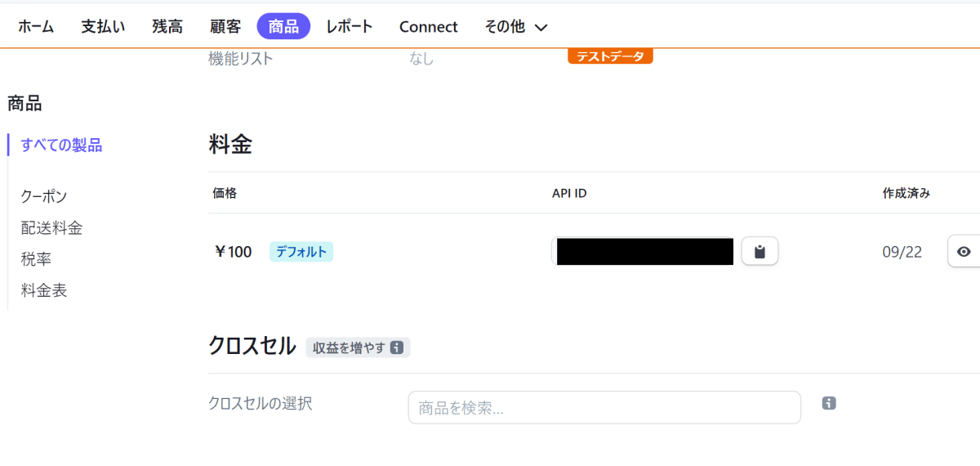Click the 機能リスト label
Viewport: 980px width, 466px height.
[241, 59]
